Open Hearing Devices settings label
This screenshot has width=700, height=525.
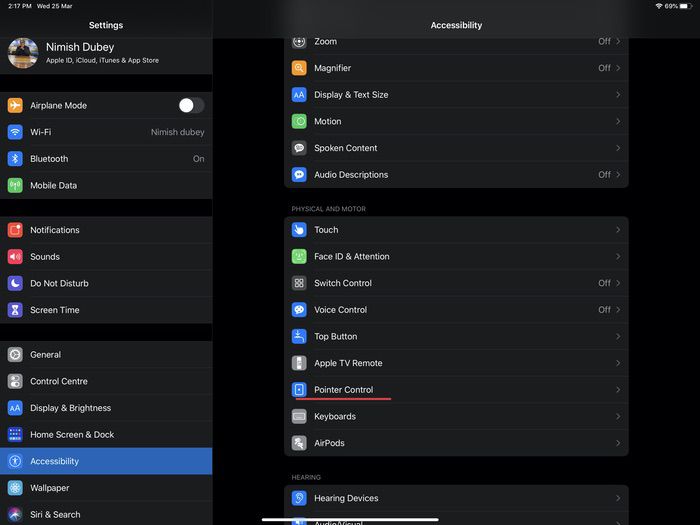(x=346, y=498)
